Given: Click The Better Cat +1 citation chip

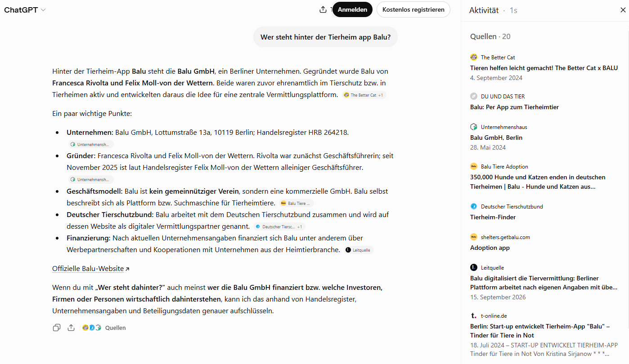Looking at the screenshot, I should 364,95.
